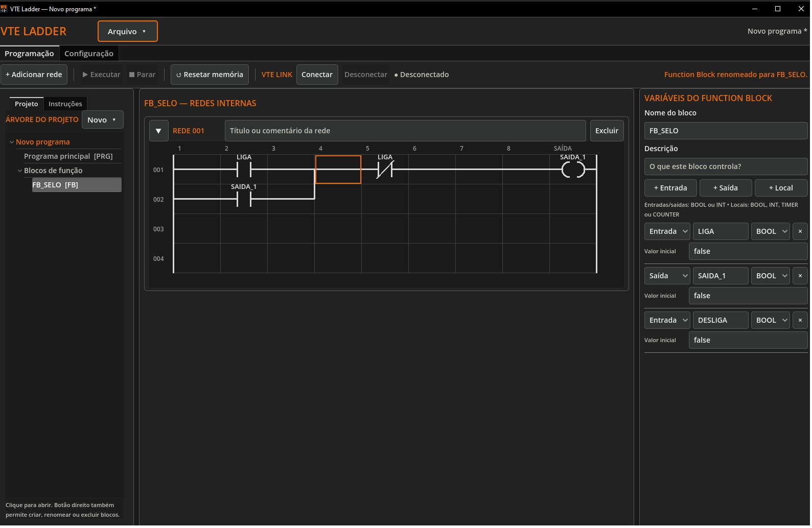The image size is (812, 528).
Task: Open the kind dropdown for DESLIGA variable
Action: (667, 320)
